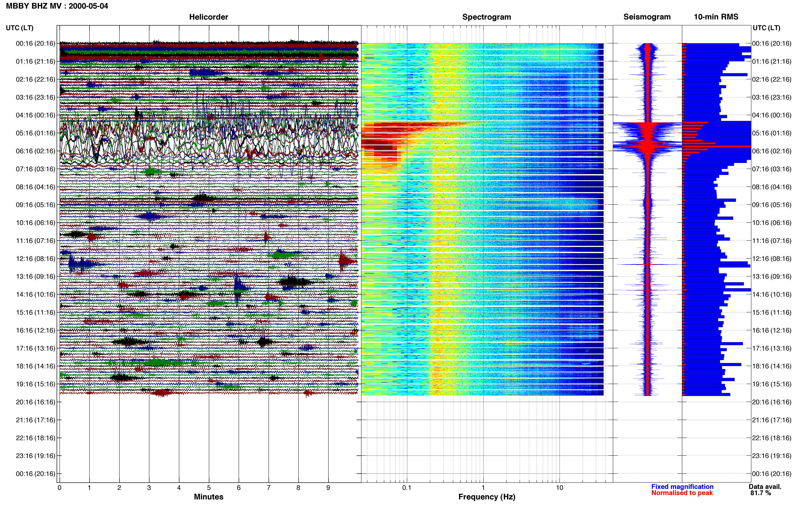The width and height of the screenshot is (812, 508).
Task: Click the 'Normalised to peak' legend text
Action: coord(682,493)
